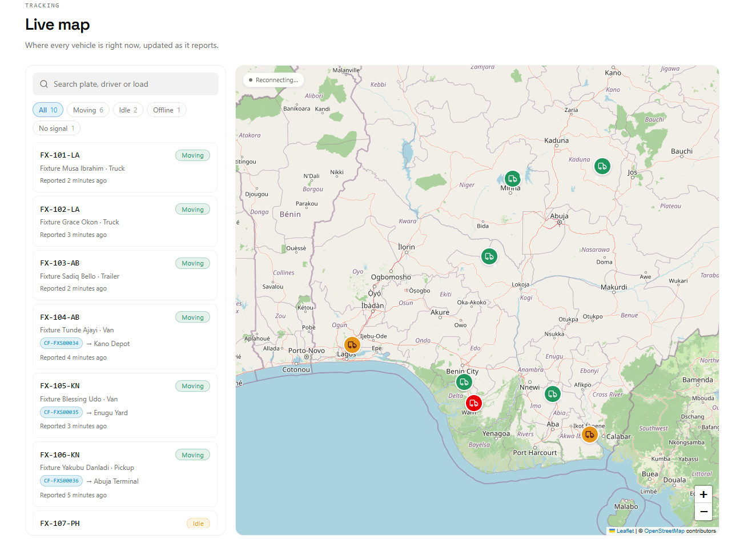756x547 pixels.
Task: Zoom in on the map
Action: [703, 494]
